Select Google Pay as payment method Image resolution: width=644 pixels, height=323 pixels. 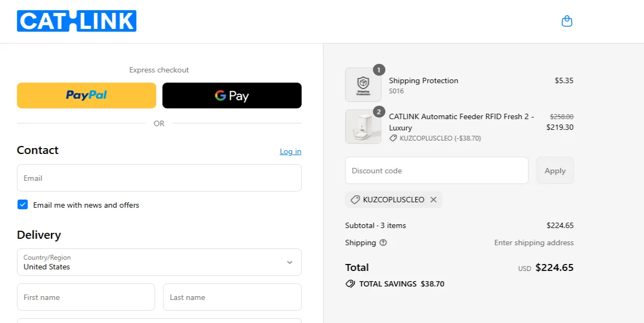click(x=231, y=95)
